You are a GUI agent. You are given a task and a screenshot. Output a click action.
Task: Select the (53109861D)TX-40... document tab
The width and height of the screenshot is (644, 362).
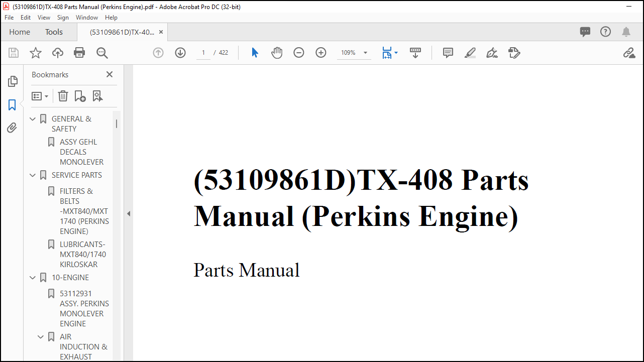coord(122,32)
